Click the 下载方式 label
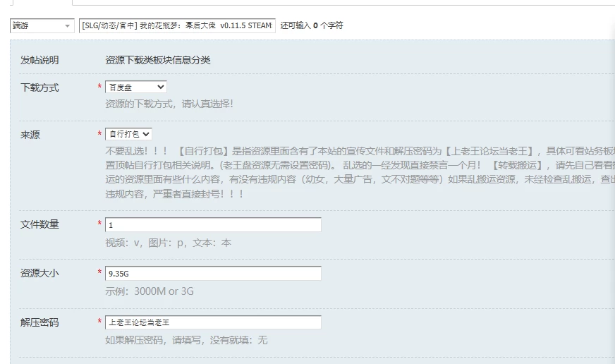Viewport: 615px width, 364px height. click(x=39, y=87)
